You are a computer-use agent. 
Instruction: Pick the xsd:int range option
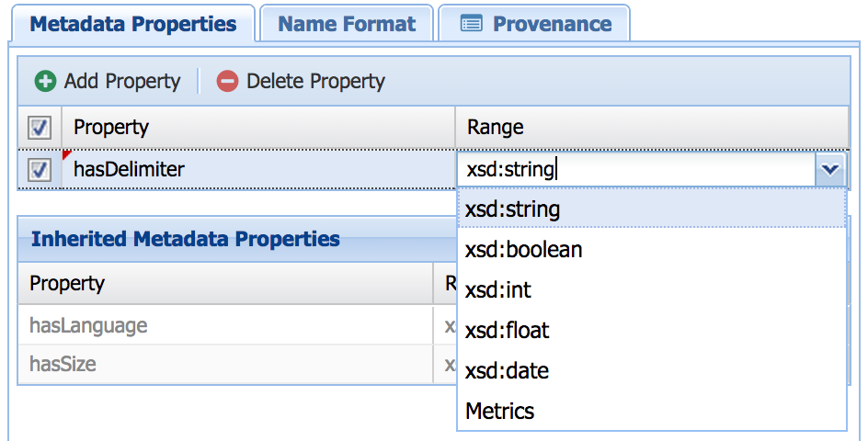pos(498,290)
